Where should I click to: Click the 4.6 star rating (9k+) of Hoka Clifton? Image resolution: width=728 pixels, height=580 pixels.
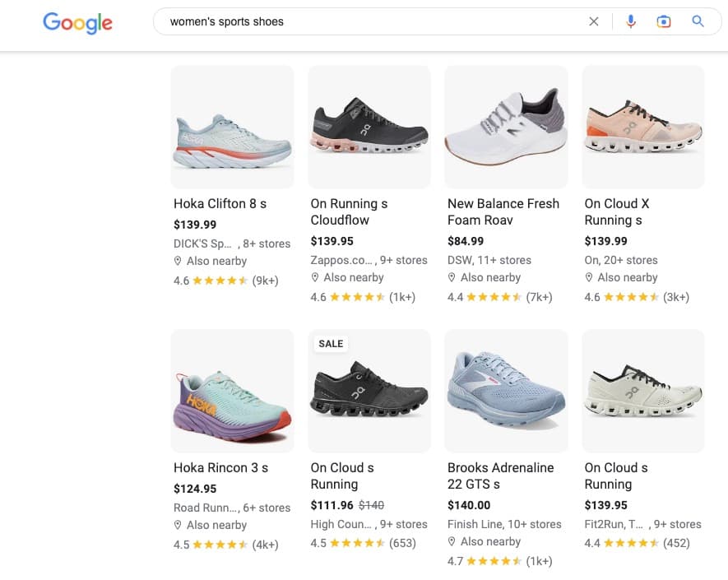pyautogui.click(x=225, y=281)
